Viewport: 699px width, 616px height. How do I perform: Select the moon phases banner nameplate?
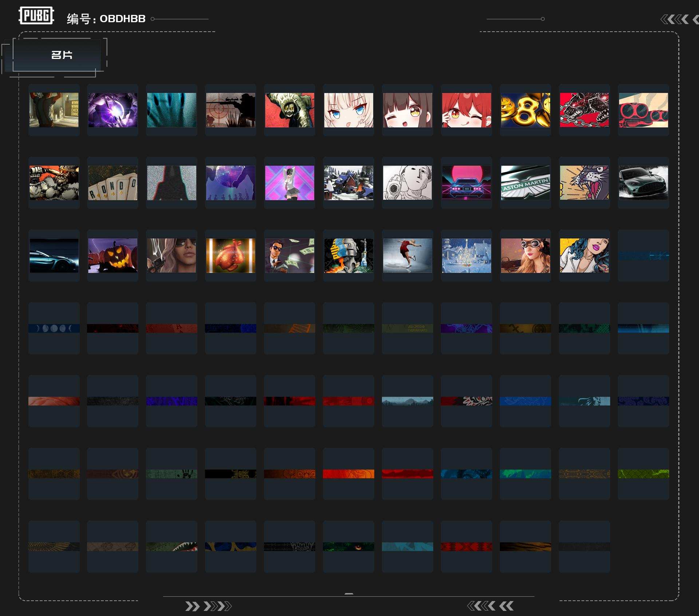(54, 328)
